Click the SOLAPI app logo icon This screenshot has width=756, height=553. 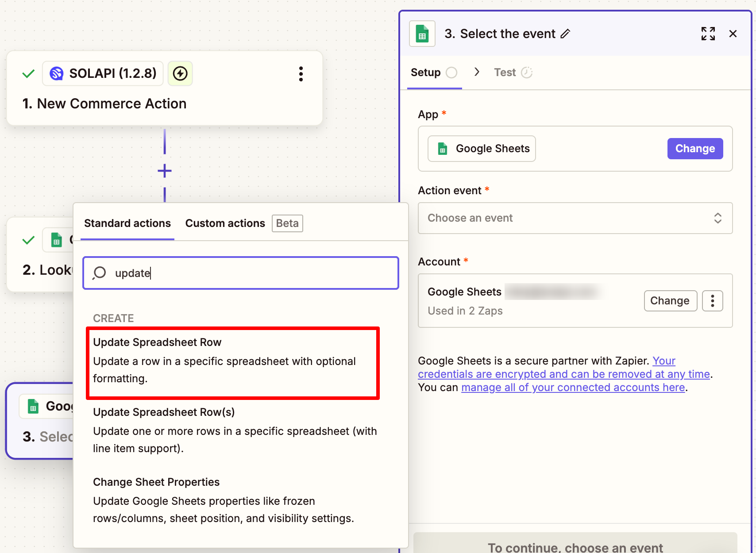(x=57, y=73)
